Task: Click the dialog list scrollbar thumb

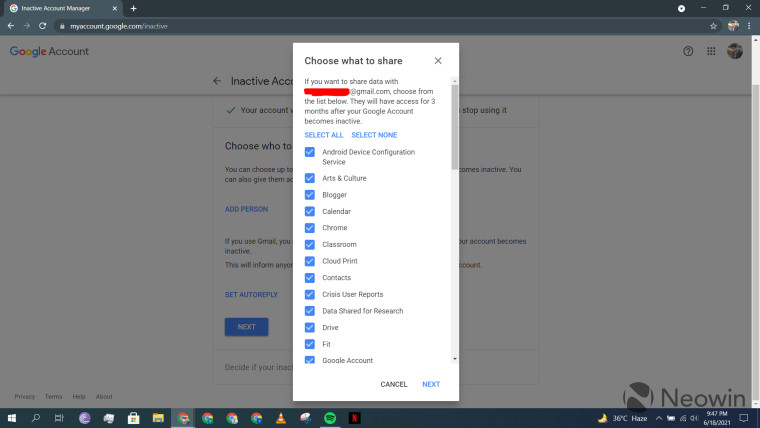Action: click(455, 127)
